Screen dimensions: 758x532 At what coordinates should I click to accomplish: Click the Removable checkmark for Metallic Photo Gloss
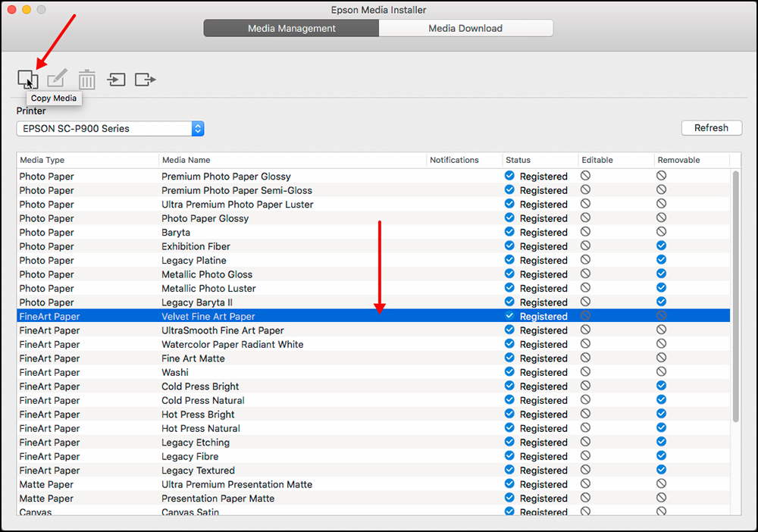point(661,274)
